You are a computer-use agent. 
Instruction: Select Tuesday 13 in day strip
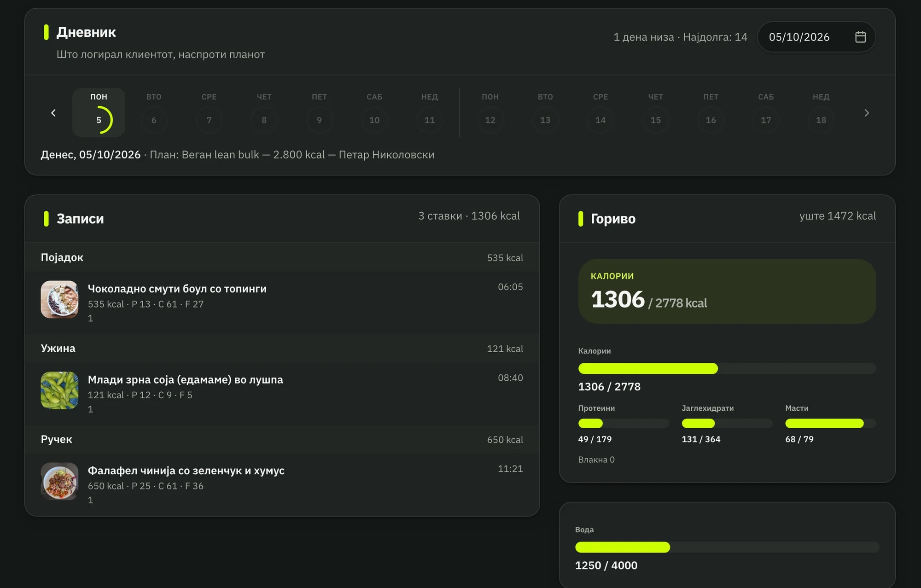545,112
